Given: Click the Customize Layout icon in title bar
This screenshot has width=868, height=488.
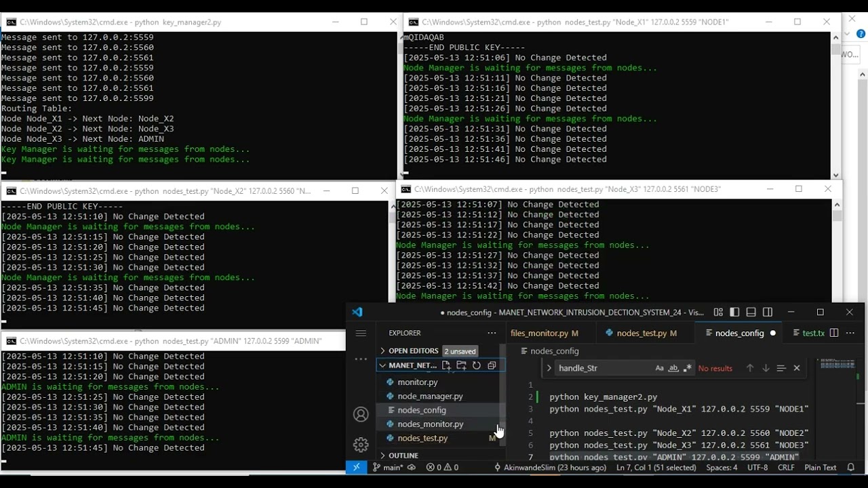Looking at the screenshot, I should click(x=718, y=312).
